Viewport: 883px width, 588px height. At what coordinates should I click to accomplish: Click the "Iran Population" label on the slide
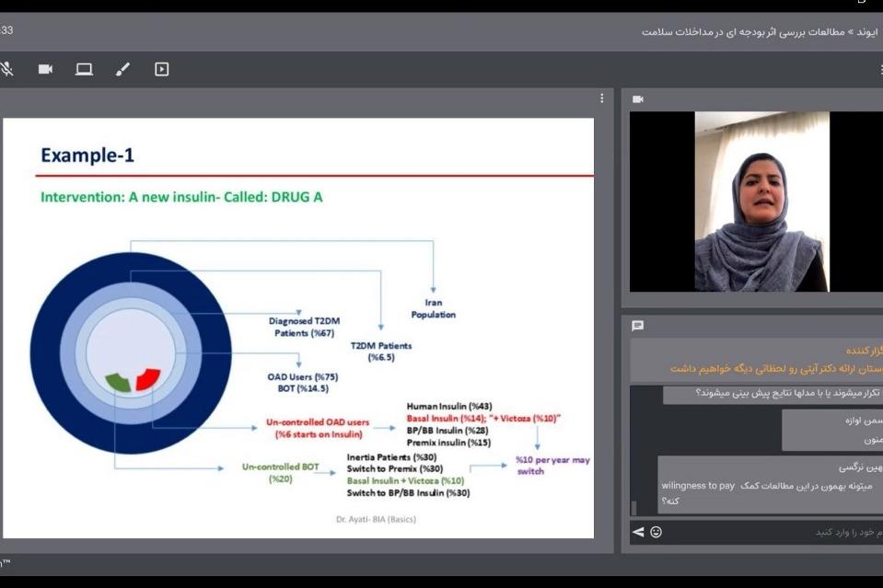click(x=433, y=308)
